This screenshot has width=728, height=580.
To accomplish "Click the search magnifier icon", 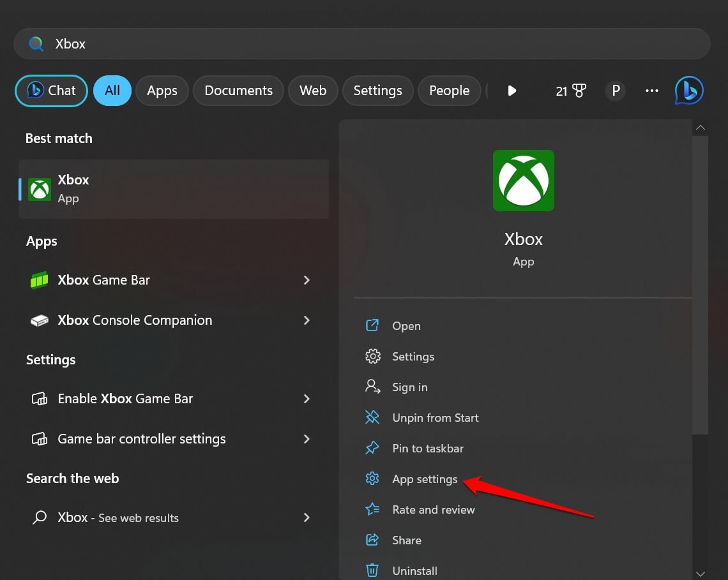I will click(36, 43).
